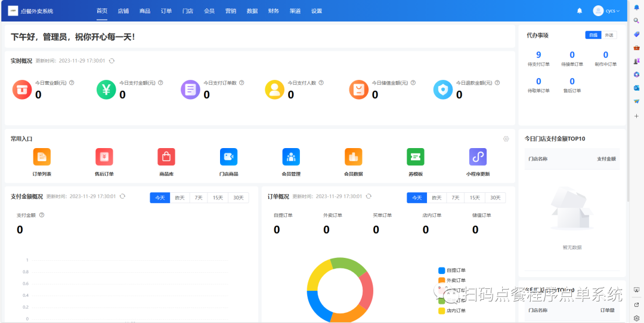Open the 券模板 shortcut icon
644x323 pixels.
click(416, 157)
